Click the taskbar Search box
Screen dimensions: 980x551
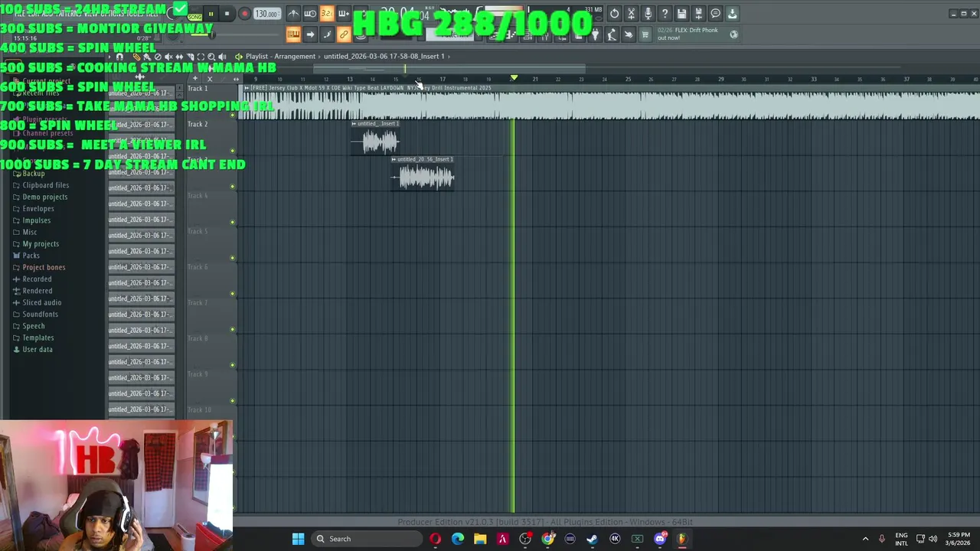pyautogui.click(x=367, y=539)
